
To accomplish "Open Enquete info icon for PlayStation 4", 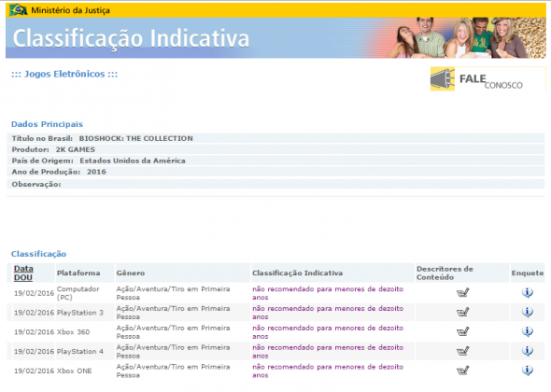I will pyautogui.click(x=527, y=351).
